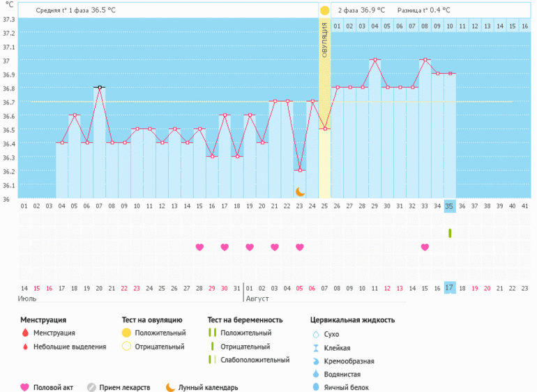Screen dimensions: 537x392
Task: Click the vertical овуляция yellow band
Action: [x=324, y=105]
